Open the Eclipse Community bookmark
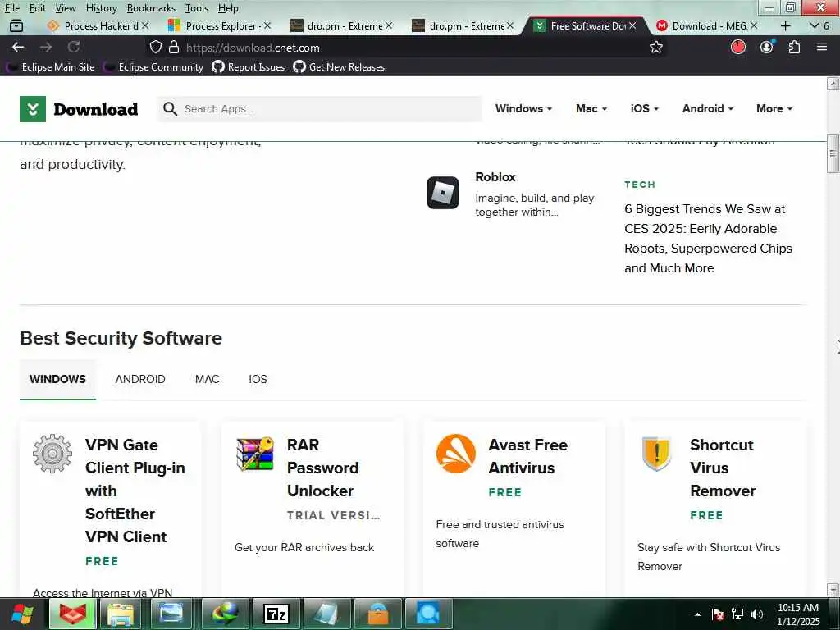Screen dimensions: 840x630 point(154,67)
